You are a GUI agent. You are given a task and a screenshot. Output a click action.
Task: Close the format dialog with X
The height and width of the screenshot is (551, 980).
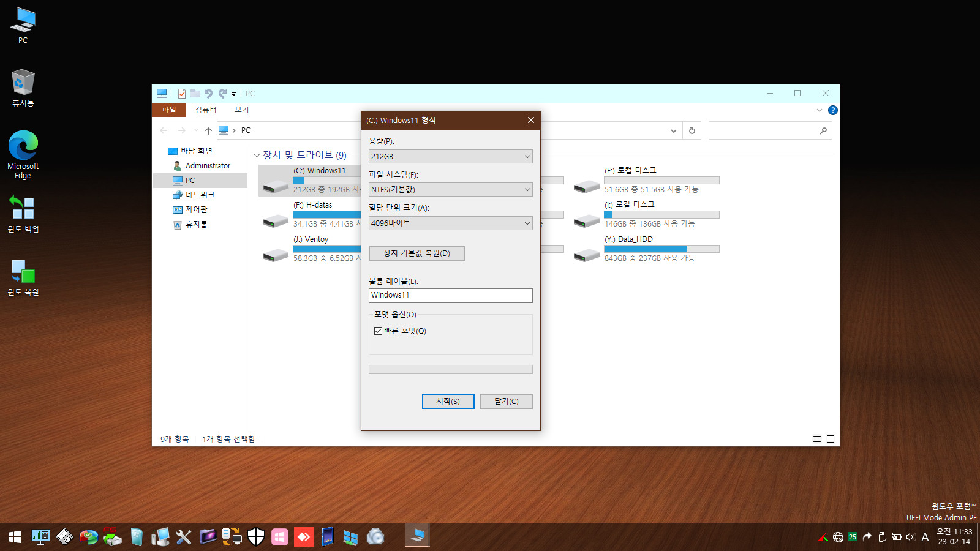531,121
